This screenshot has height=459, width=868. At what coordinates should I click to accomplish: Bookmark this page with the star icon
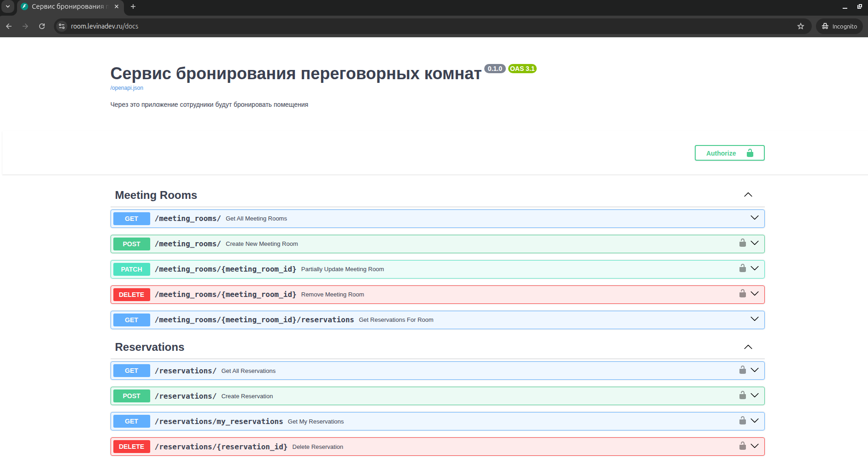pyautogui.click(x=801, y=26)
